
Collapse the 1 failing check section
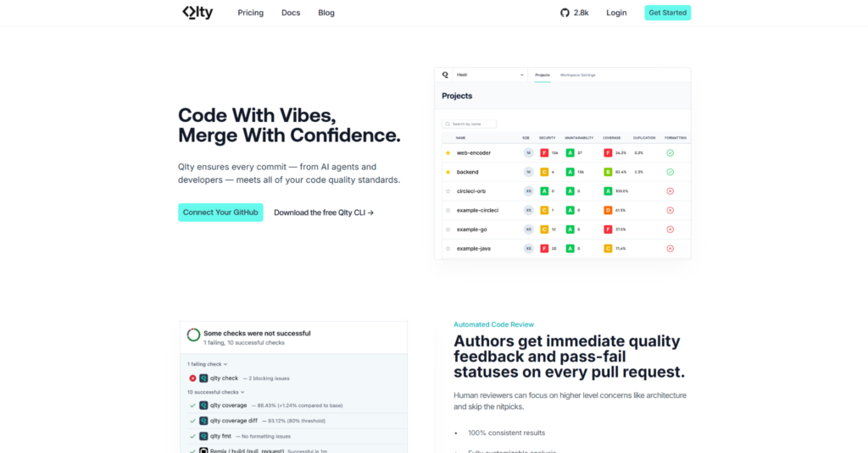click(x=207, y=364)
